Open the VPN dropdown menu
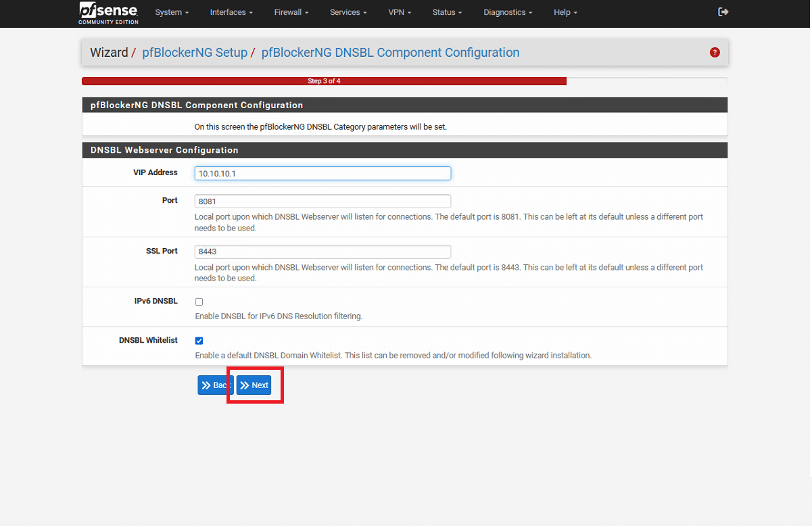Viewport: 812px width, 526px height. click(400, 12)
